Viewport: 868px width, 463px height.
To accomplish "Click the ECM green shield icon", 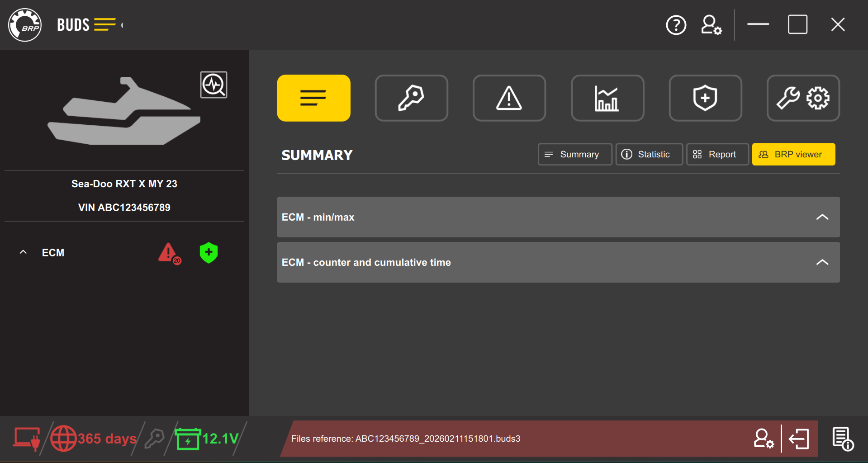I will pos(209,253).
